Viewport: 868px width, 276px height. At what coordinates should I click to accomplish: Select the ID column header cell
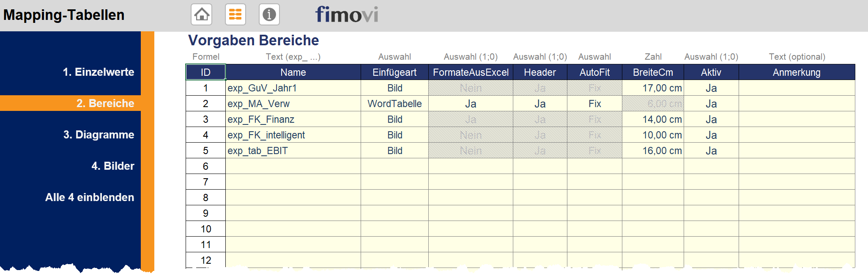(205, 72)
